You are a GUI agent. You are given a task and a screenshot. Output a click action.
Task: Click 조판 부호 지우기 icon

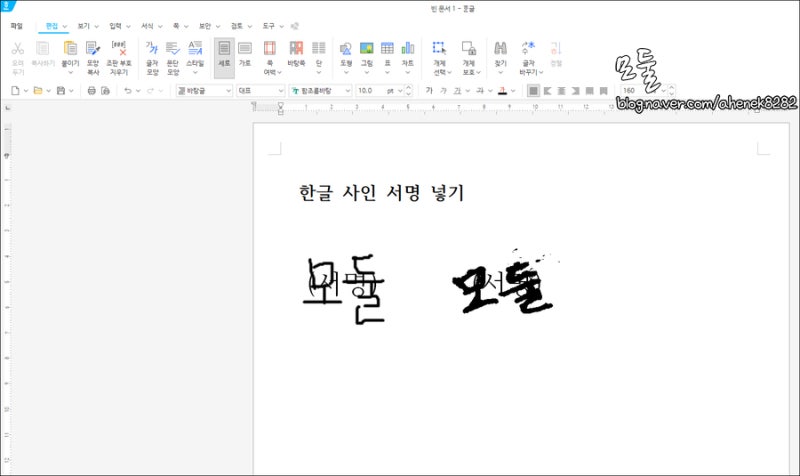pos(119,49)
